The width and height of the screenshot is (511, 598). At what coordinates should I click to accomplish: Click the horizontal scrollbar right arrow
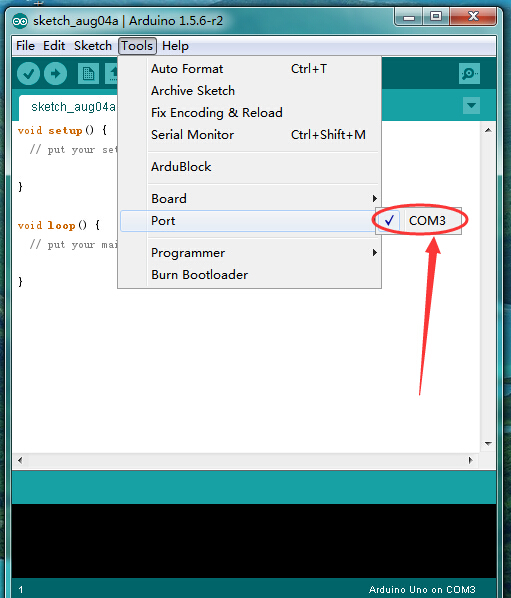point(471,460)
